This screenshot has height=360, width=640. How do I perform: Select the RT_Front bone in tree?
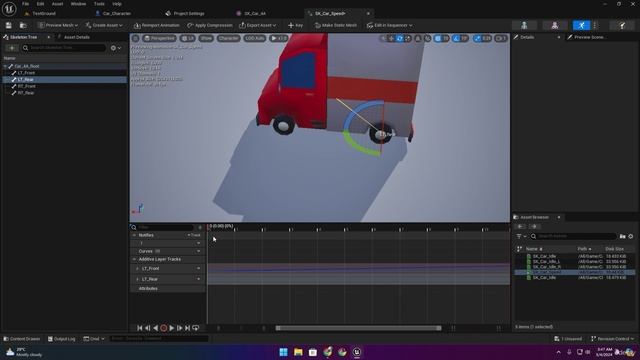26,86
